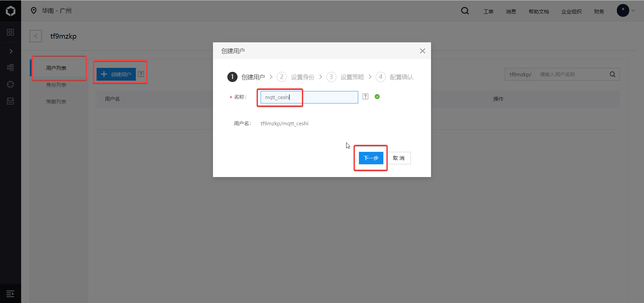Go back using the arrow beside tf9mzkp
This screenshot has width=644, height=303.
click(x=36, y=36)
